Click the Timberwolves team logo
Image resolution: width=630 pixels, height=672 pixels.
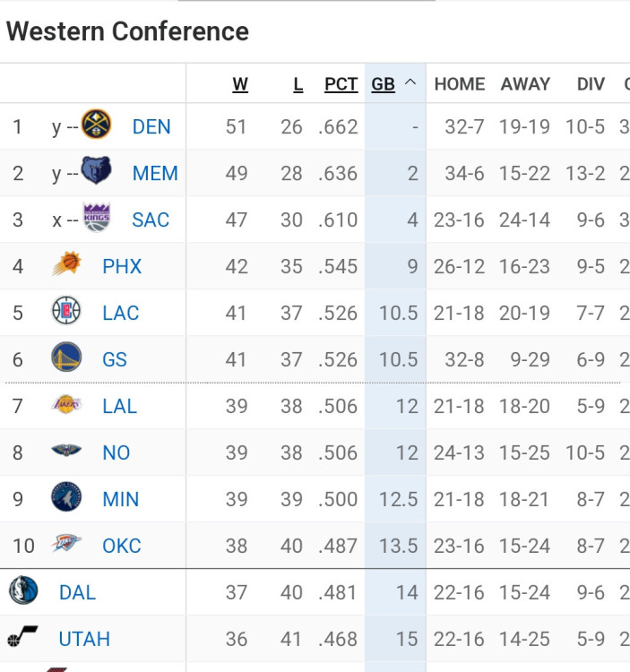pos(66,499)
